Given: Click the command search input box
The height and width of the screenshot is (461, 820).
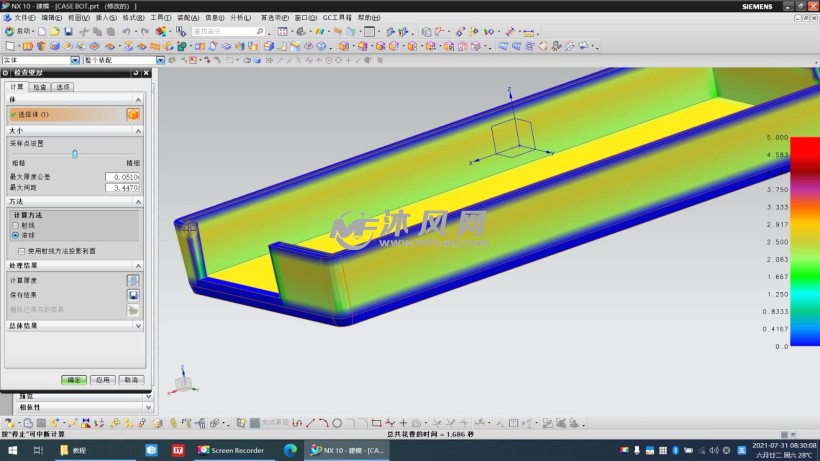Looking at the screenshot, I should 228,31.
